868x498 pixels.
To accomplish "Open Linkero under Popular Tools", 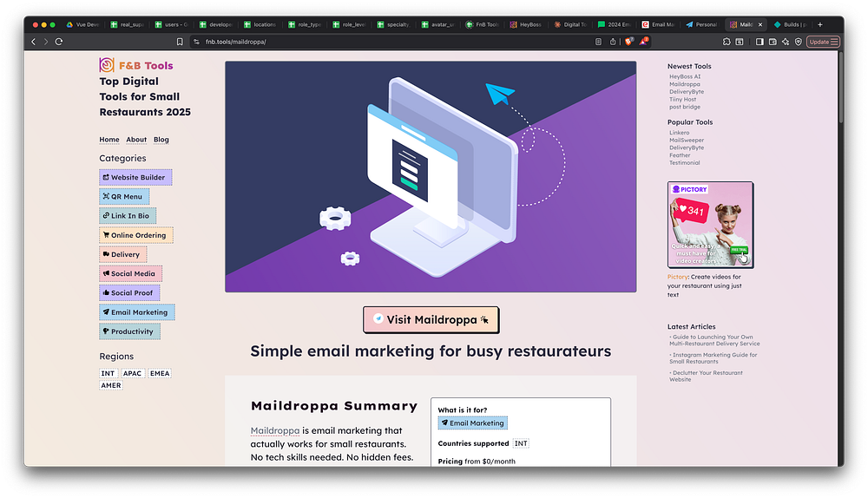I will pyautogui.click(x=680, y=133).
